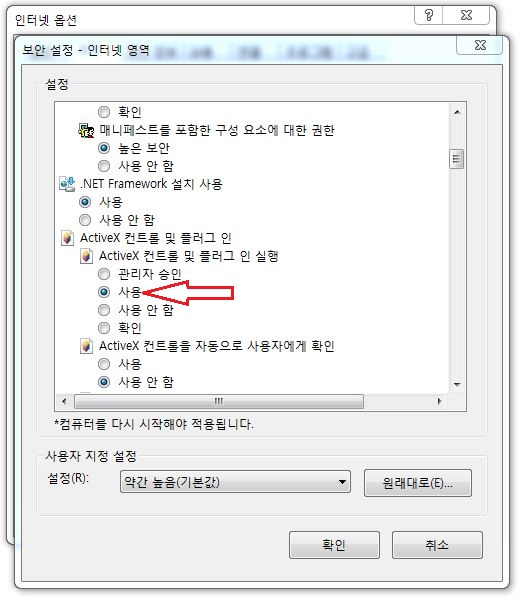This screenshot has height=603, width=530.
Task: Click the ActiveX 컨트롤 및 플러그 인 실행 icon
Action: pos(86,256)
